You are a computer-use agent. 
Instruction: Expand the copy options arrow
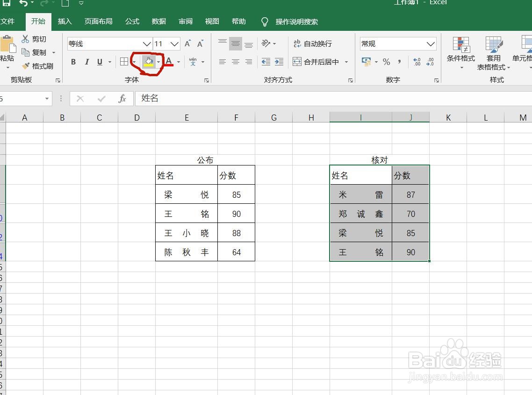pos(54,53)
